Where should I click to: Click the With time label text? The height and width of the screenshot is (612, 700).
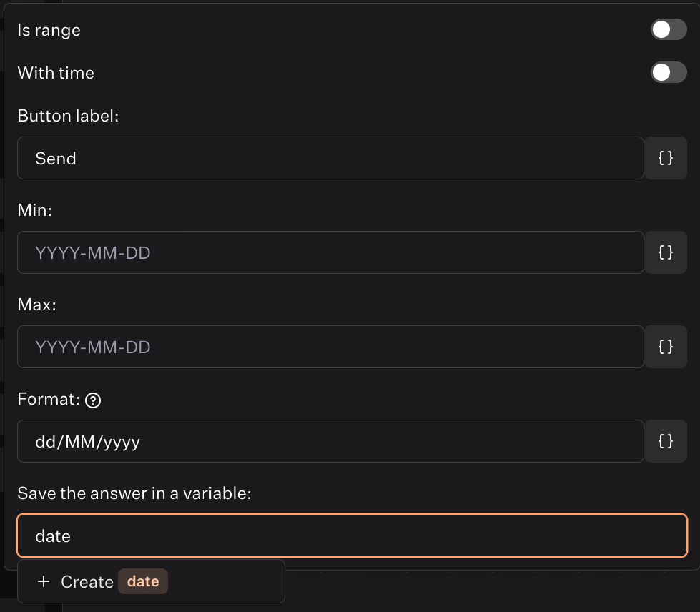[56, 73]
